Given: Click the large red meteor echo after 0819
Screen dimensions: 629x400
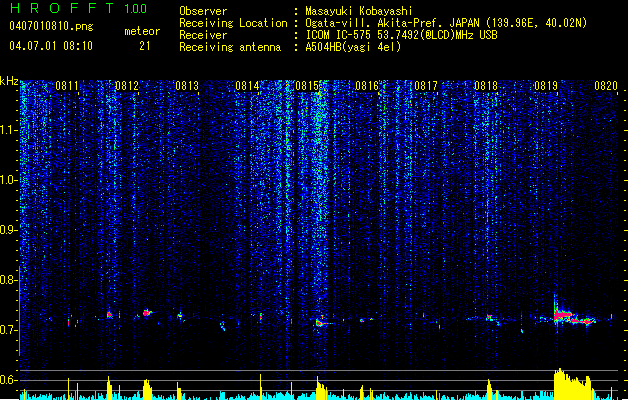Looking at the screenshot, I should (572, 317).
